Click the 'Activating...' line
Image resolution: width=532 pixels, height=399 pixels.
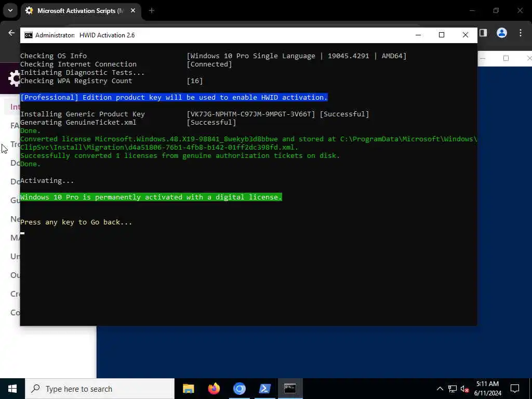pyautogui.click(x=47, y=180)
